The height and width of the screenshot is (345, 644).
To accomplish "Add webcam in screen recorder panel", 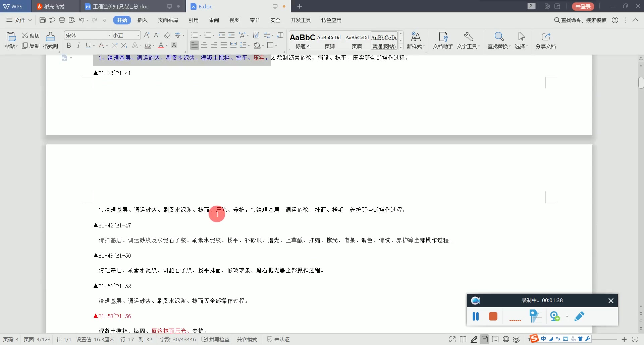I will coord(555,316).
